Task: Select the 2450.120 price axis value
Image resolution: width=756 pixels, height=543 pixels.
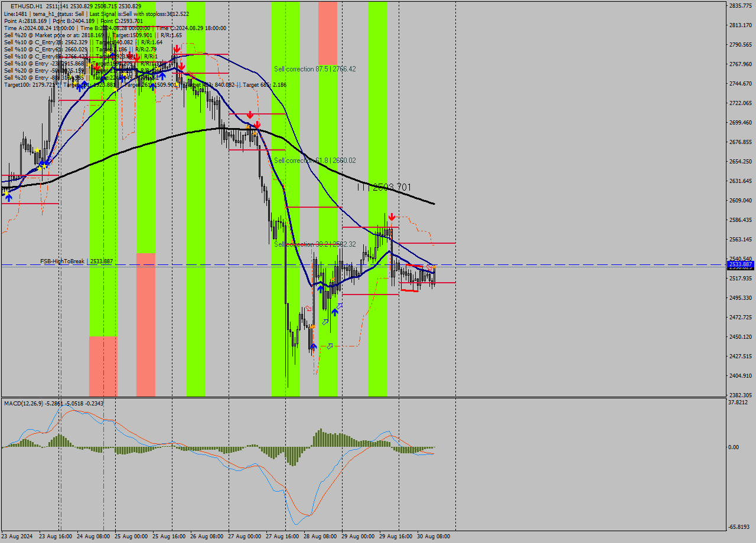Action: [x=741, y=337]
